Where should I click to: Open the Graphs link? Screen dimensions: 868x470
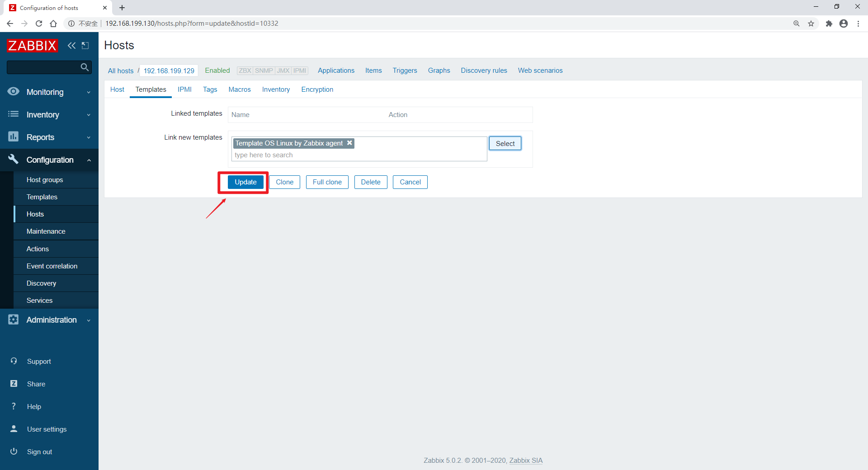tap(439, 70)
